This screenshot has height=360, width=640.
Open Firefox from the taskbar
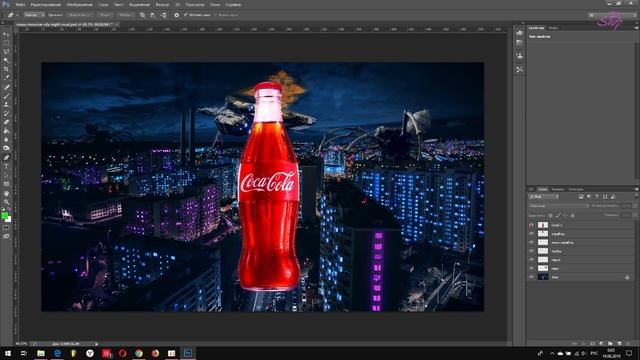tap(155, 353)
